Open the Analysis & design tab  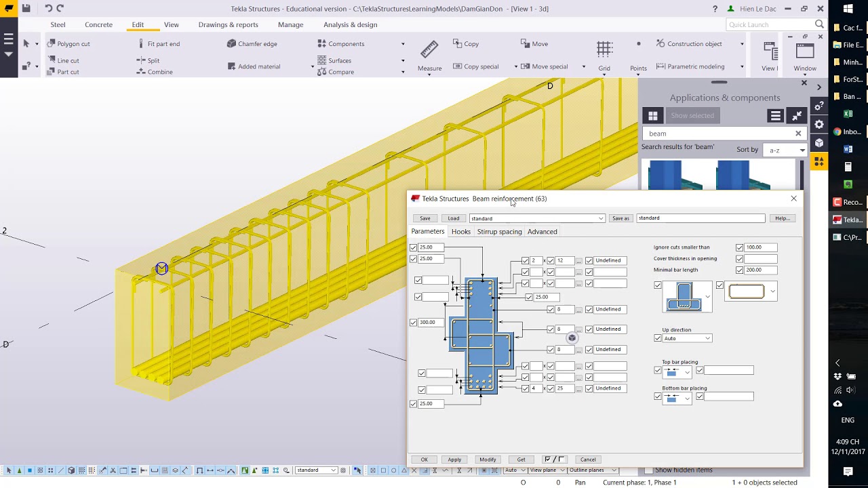pyautogui.click(x=350, y=24)
